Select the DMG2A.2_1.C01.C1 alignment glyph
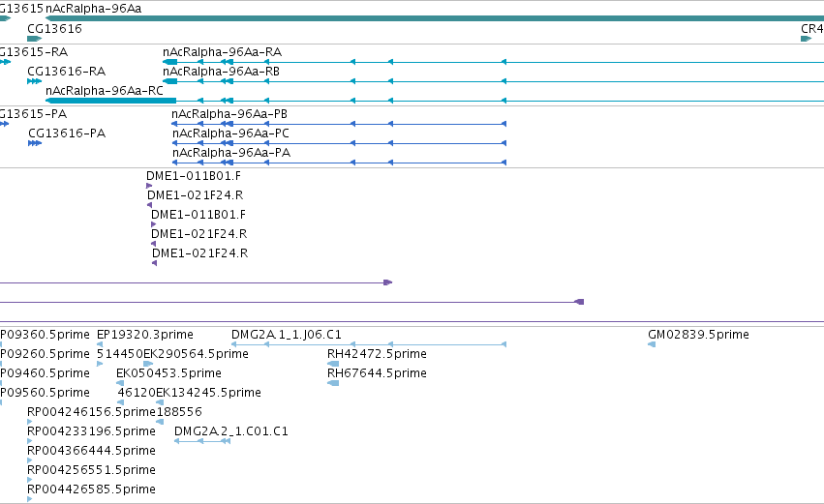This screenshot has width=824, height=504. click(202, 441)
